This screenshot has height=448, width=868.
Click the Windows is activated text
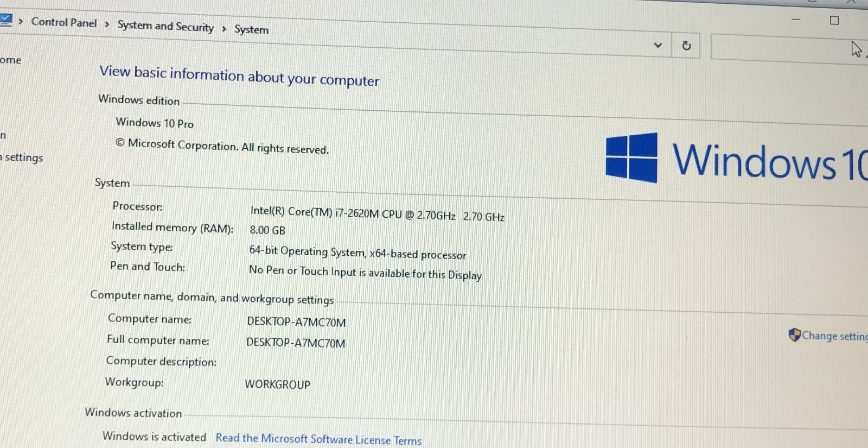pyautogui.click(x=154, y=436)
